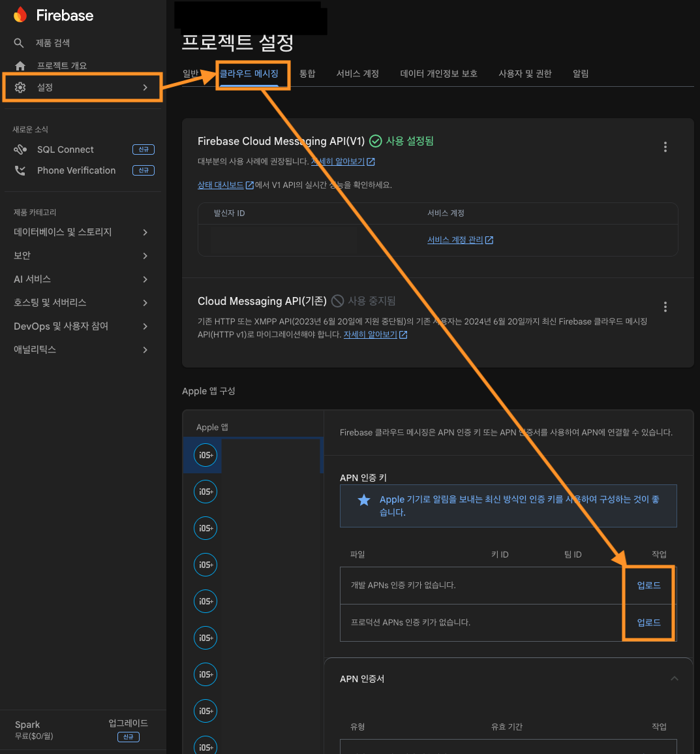The height and width of the screenshot is (754, 700).
Task: Open Phone Verification from sidebar
Action: point(76,170)
